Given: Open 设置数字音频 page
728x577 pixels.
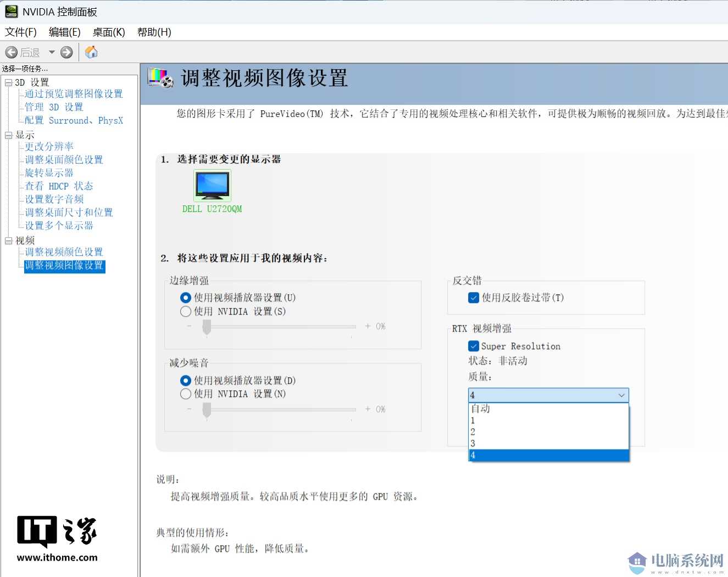Looking at the screenshot, I should tap(54, 199).
